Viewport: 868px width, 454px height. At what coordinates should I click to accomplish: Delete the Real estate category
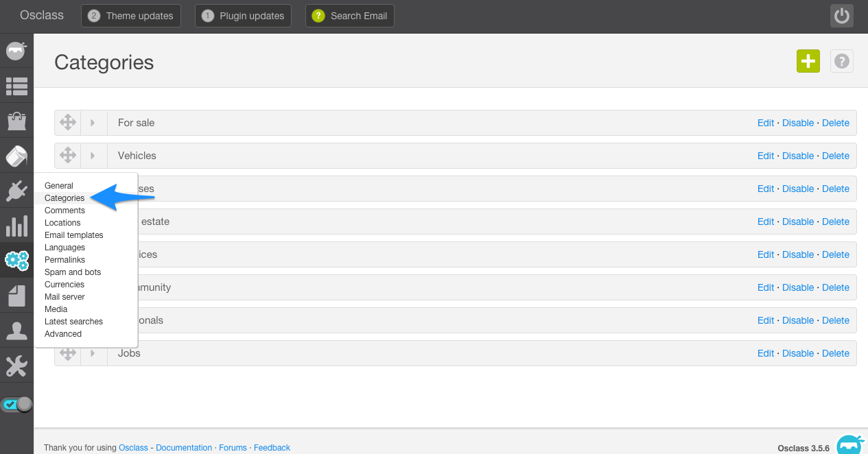click(836, 222)
